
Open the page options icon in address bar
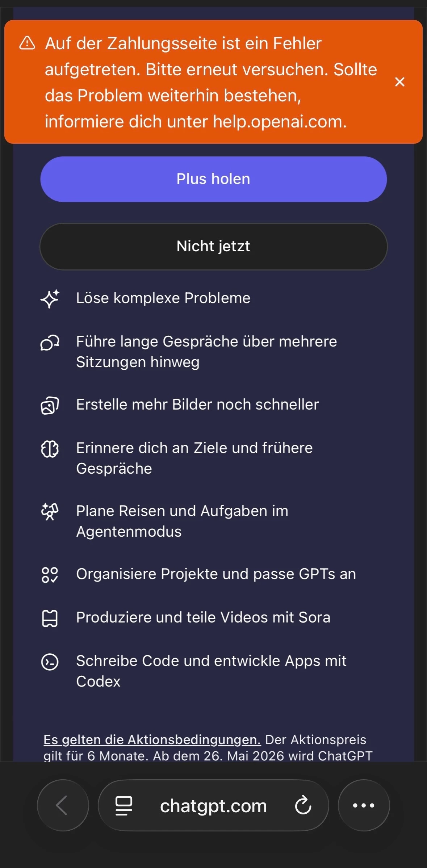click(x=124, y=805)
